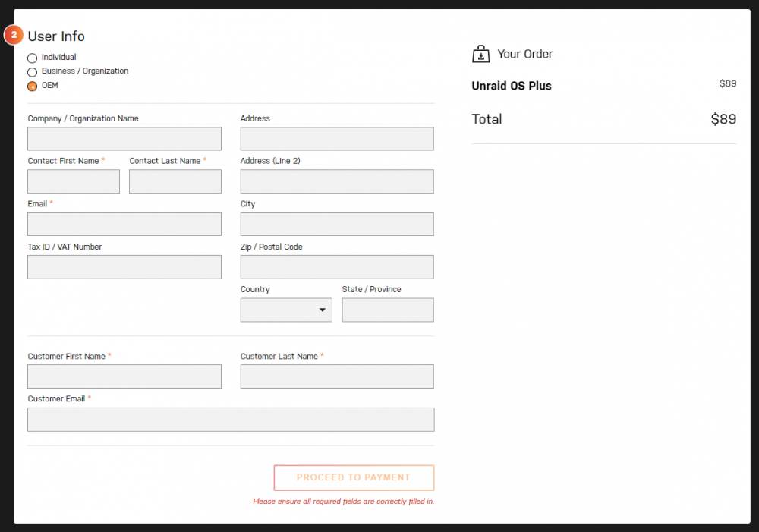Click the Contact Last Name field
The height and width of the screenshot is (532, 759).
tap(175, 181)
